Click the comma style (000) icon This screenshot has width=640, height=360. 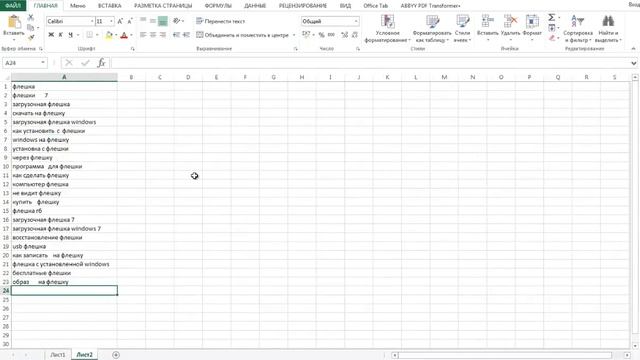331,35
